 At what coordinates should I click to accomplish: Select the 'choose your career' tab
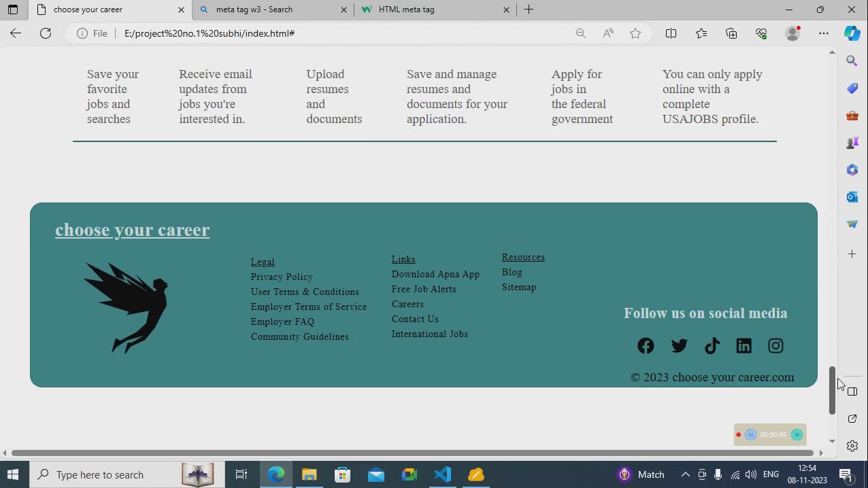111,10
